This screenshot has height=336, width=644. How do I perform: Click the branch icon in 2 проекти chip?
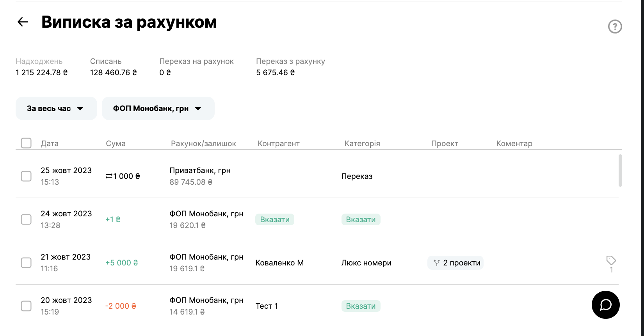tap(437, 263)
